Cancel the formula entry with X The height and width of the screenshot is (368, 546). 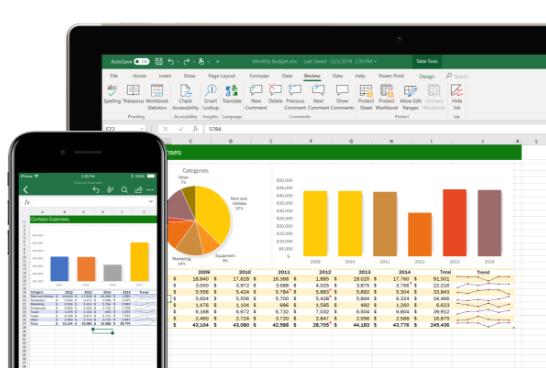tap(166, 129)
